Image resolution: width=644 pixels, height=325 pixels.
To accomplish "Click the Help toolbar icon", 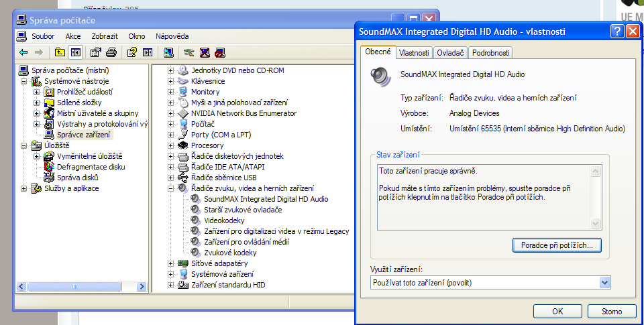I will [132, 52].
